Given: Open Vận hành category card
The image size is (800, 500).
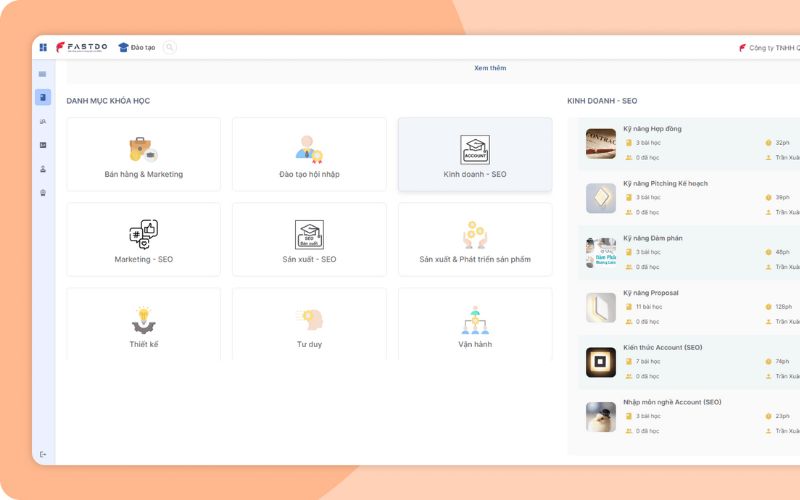Looking at the screenshot, I should tap(475, 324).
